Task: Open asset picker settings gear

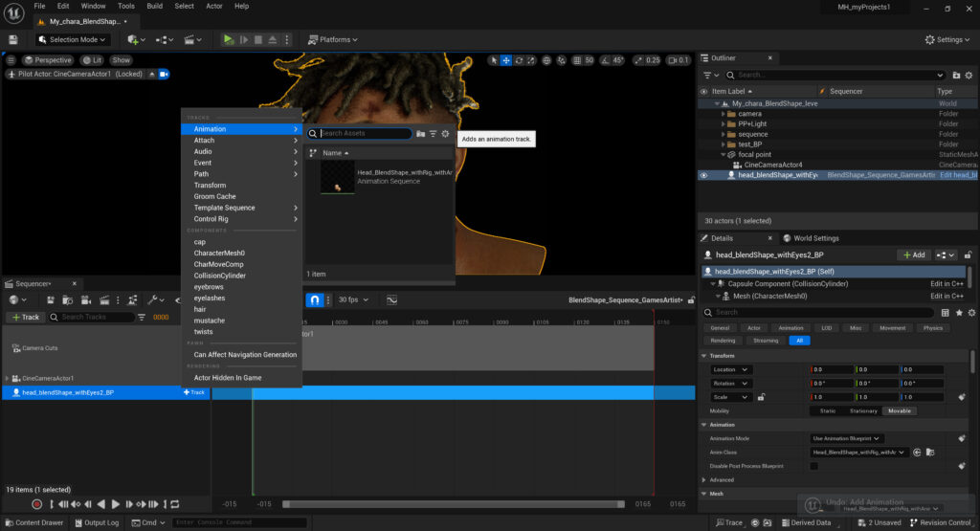Action: (x=445, y=134)
